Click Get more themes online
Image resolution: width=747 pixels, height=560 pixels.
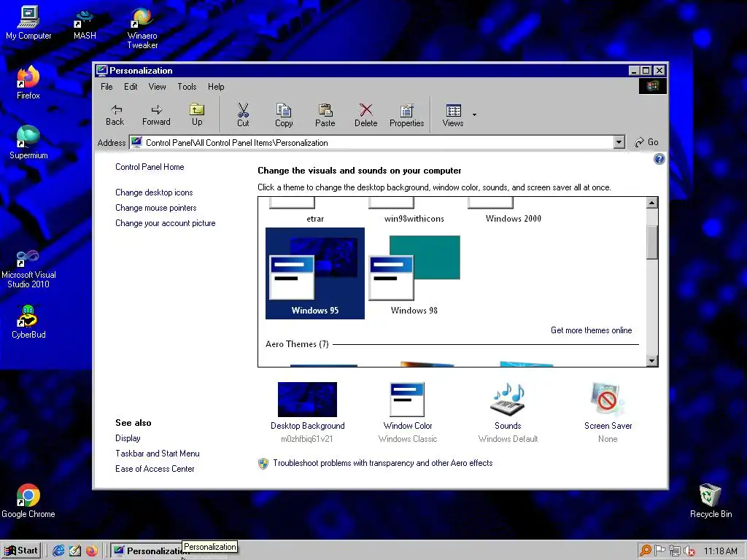[591, 330]
